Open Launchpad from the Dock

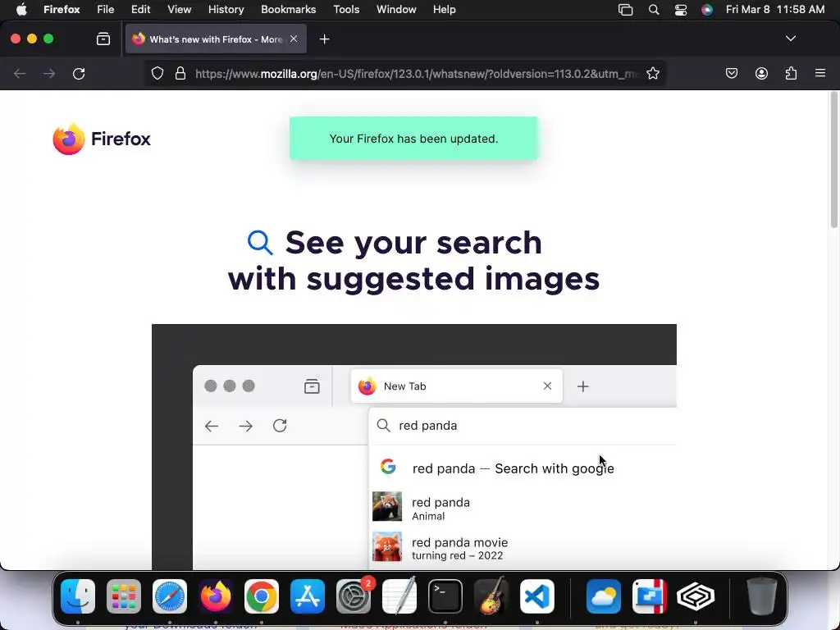pyautogui.click(x=124, y=596)
